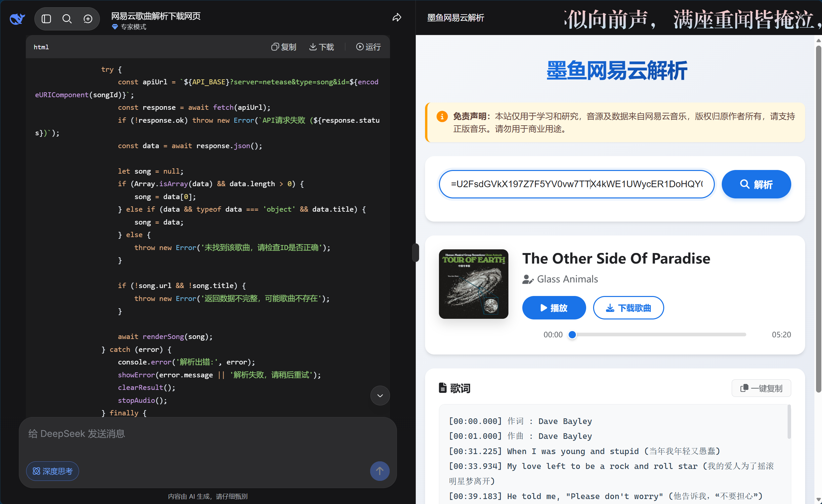Screen dimensions: 822x504
Task: Click the conversation title 网易云歌曲解析下载网页
Action: tap(156, 16)
